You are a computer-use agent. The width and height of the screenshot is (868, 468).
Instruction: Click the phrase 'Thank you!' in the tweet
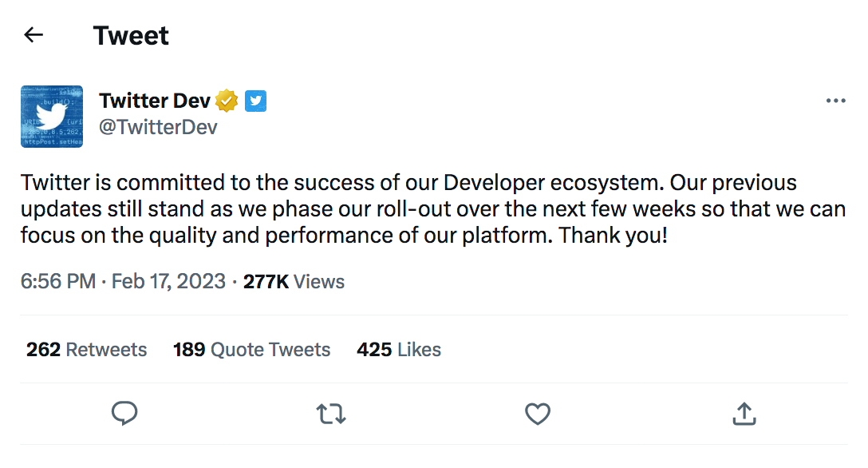coord(613,236)
